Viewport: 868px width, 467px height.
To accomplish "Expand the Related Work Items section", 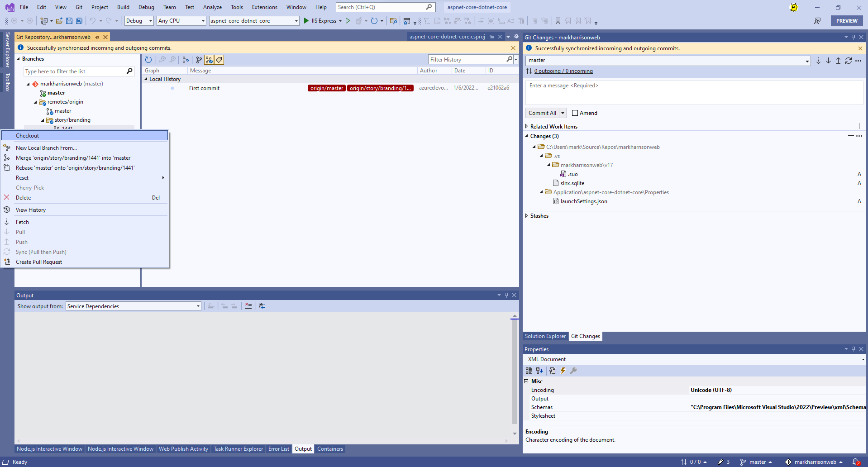I will coord(526,127).
